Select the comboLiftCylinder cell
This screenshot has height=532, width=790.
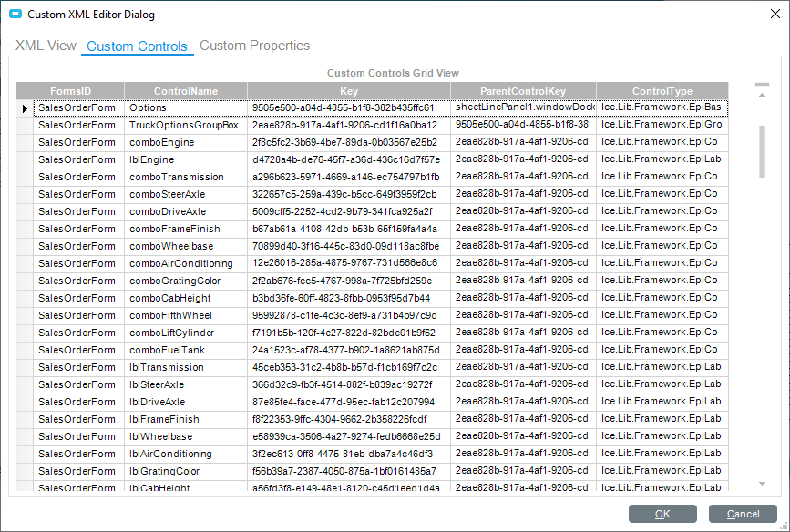click(185, 332)
